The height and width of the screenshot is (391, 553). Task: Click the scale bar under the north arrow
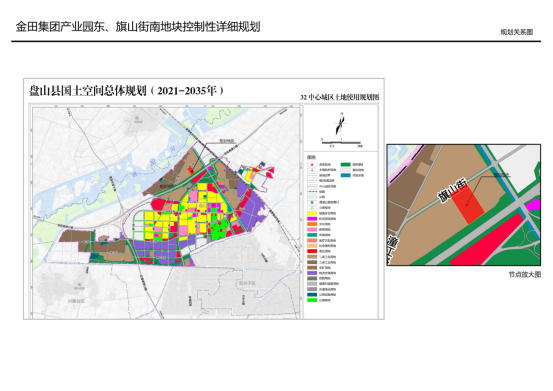(341, 142)
